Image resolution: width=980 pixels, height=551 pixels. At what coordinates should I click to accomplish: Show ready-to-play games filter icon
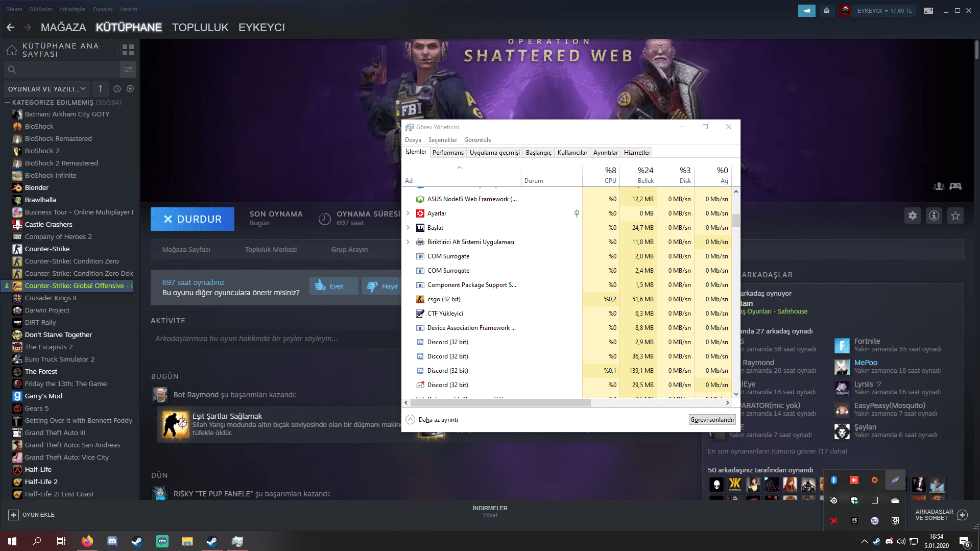point(130,89)
